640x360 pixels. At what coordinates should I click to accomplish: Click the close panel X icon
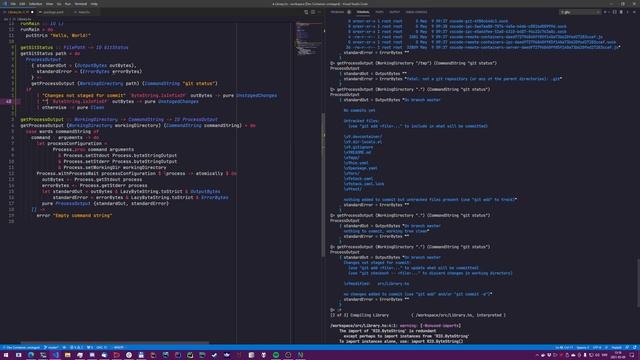634,12
